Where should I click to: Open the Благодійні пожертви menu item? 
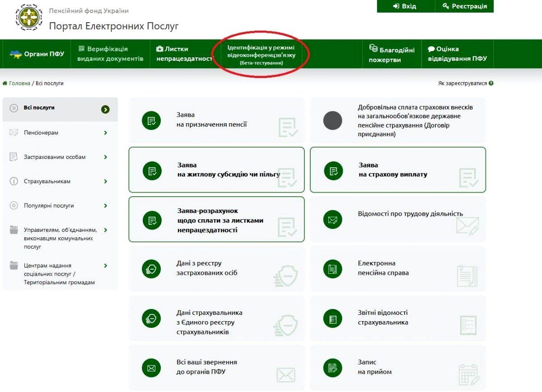pyautogui.click(x=391, y=55)
